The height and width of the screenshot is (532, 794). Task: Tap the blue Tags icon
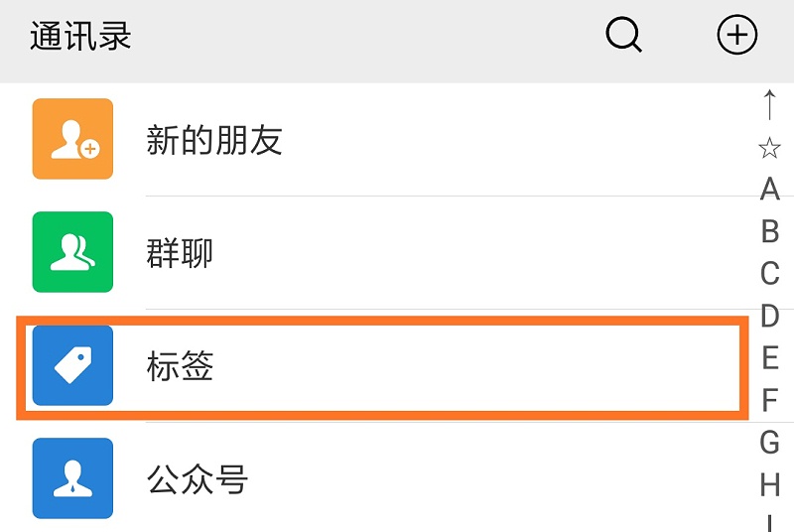coord(72,366)
